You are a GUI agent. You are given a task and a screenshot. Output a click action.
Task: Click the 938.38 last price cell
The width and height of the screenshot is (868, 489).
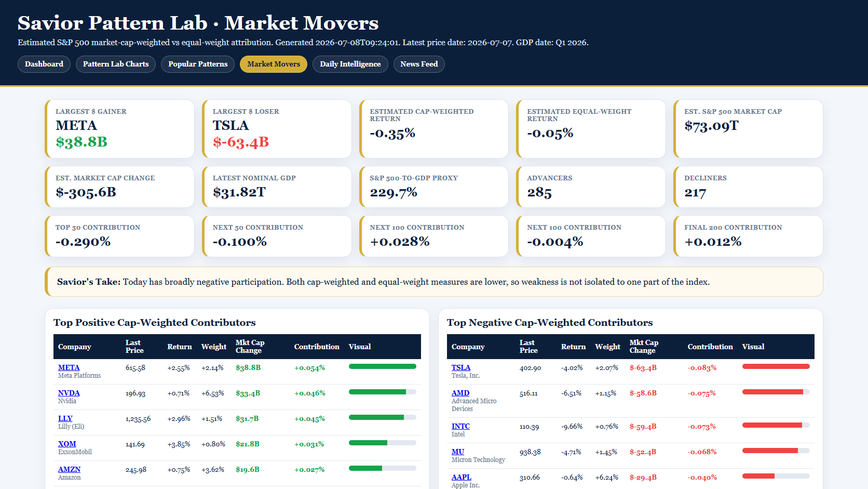[530, 452]
